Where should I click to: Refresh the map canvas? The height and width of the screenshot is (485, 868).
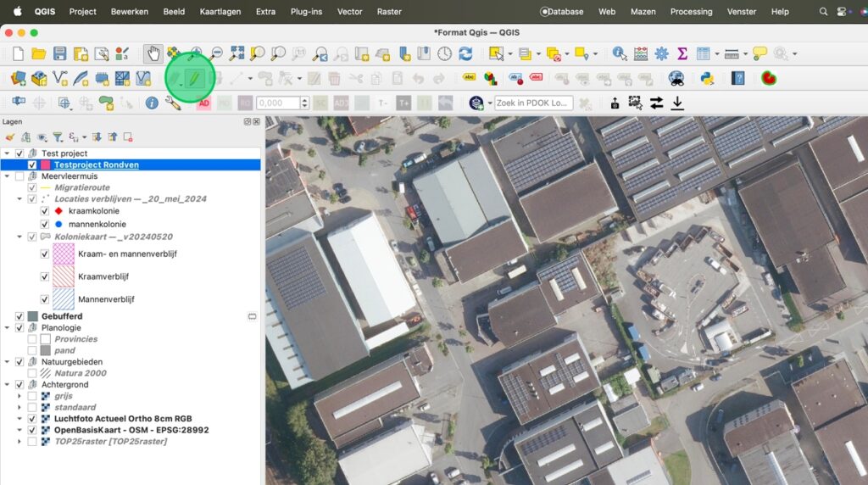pyautogui.click(x=465, y=53)
